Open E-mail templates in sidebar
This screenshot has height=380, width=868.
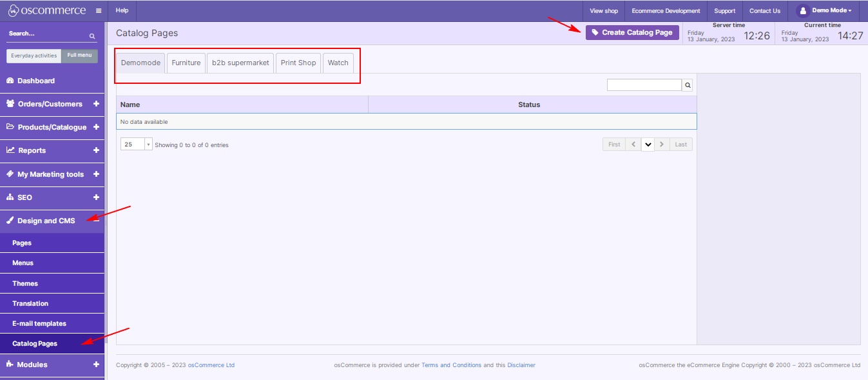click(52, 323)
